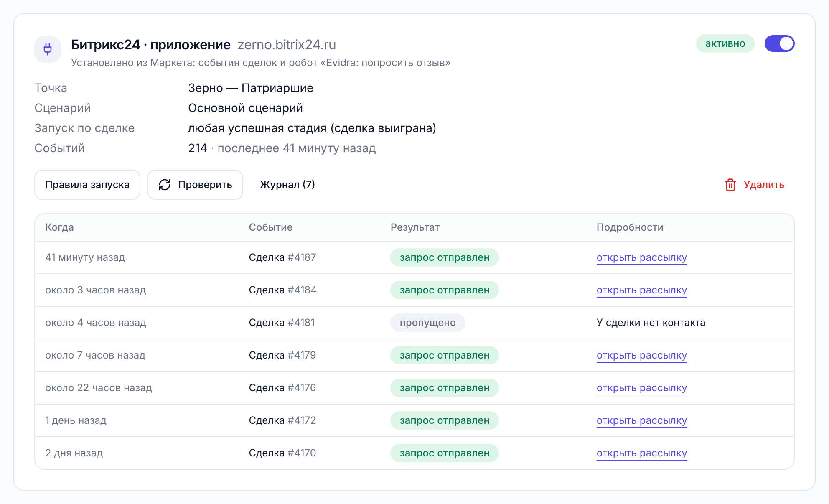Turn off the integration active switch
Viewport: 829px width, 504px height.
pyautogui.click(x=779, y=43)
